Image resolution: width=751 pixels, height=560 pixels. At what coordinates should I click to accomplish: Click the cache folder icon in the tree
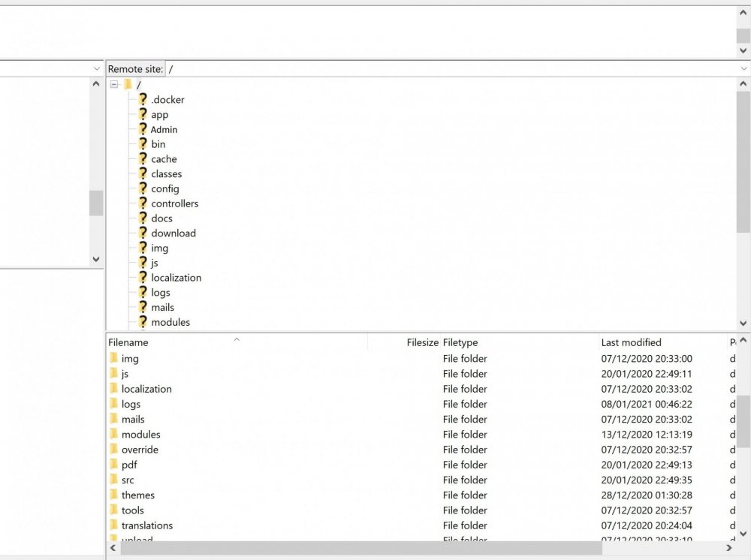[143, 158]
